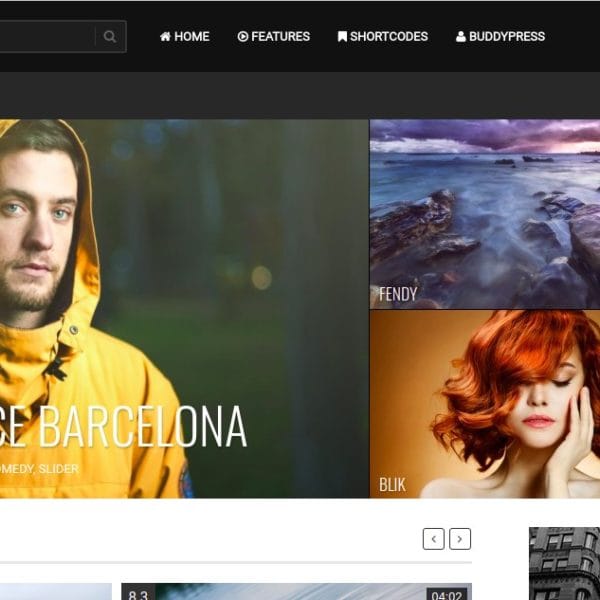Open the video thumbnail rated 8.3
The width and height of the screenshot is (600, 600).
click(296, 592)
